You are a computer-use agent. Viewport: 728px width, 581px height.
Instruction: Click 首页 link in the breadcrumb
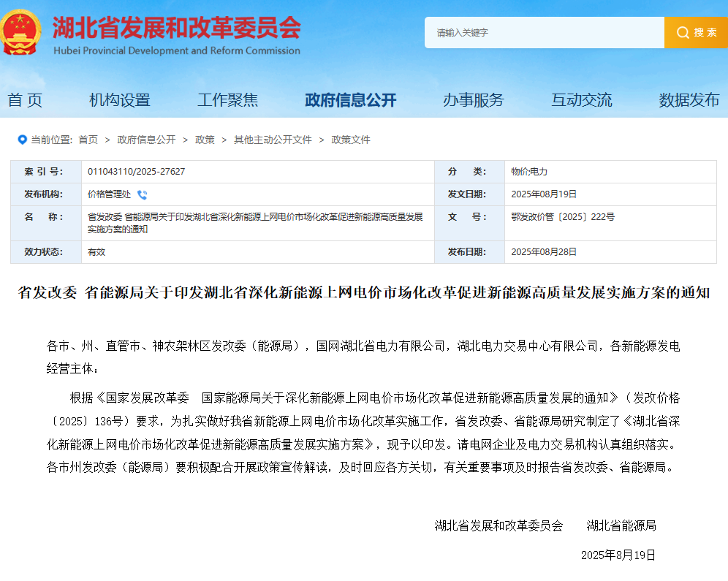(x=88, y=140)
